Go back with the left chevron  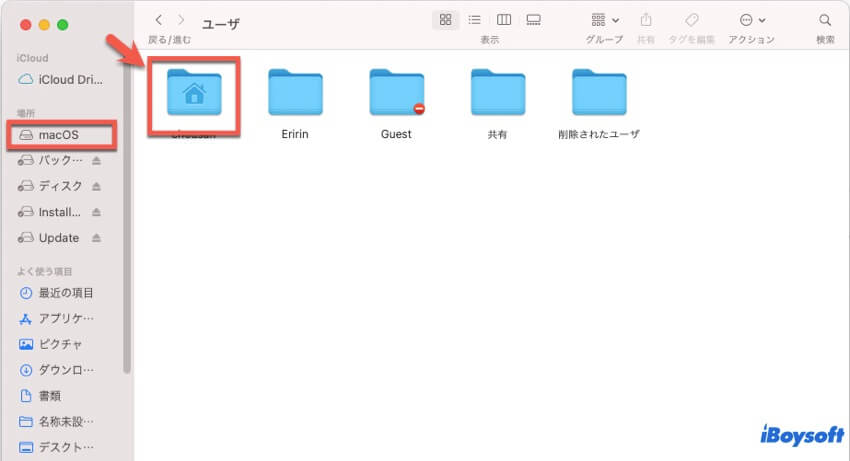click(x=158, y=20)
